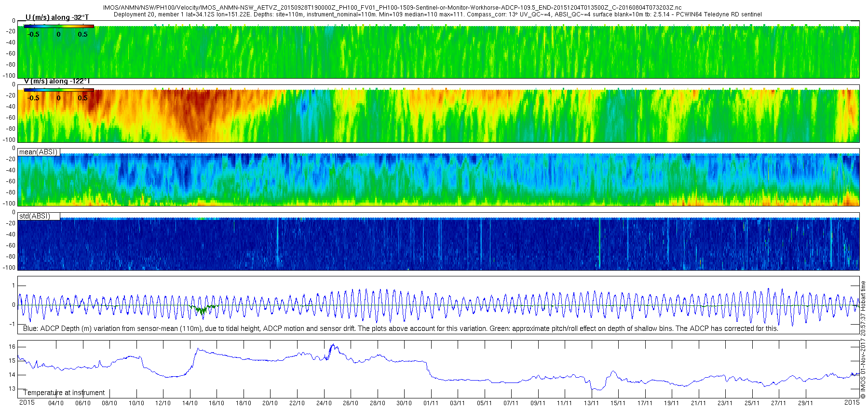The width and height of the screenshot is (868, 410).
Task: Click the '13/11' date tick label
Action: point(591,403)
